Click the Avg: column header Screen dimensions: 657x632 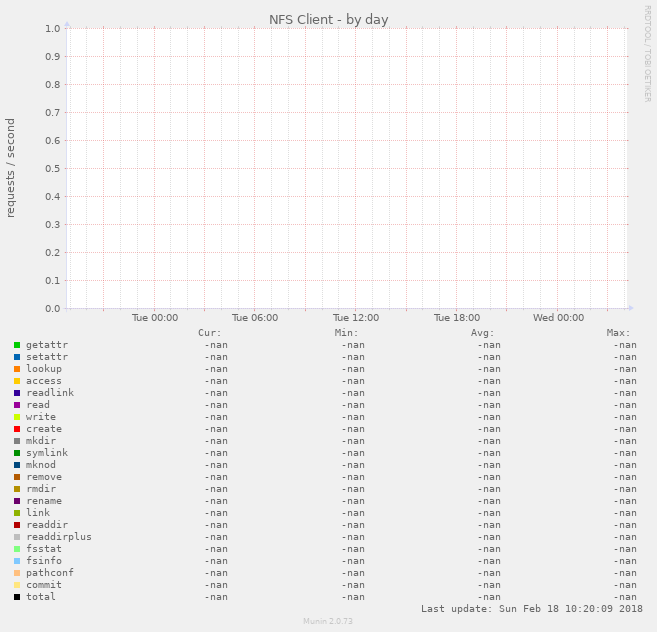(482, 333)
